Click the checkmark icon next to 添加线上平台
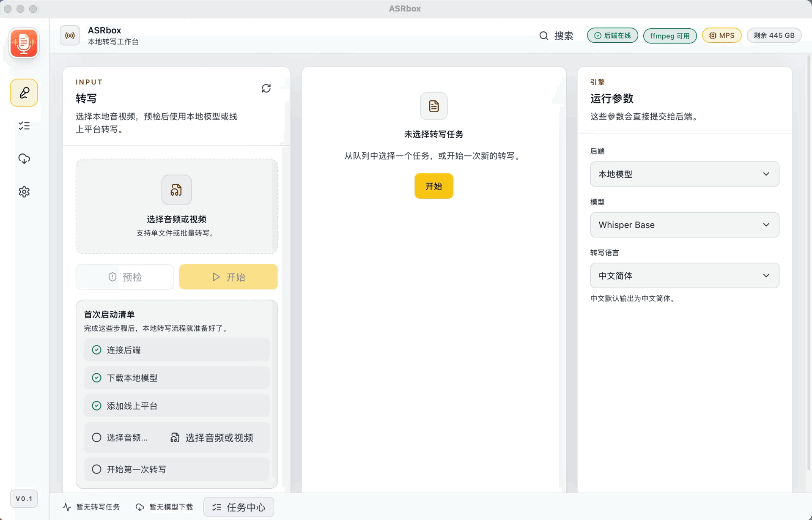This screenshot has width=812, height=520. tap(97, 405)
